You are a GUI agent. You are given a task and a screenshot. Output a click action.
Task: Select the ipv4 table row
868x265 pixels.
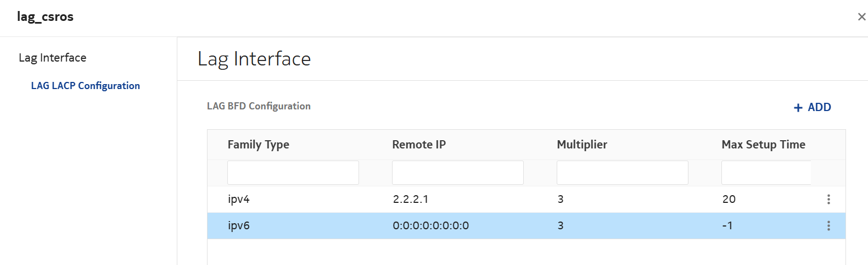point(329,200)
